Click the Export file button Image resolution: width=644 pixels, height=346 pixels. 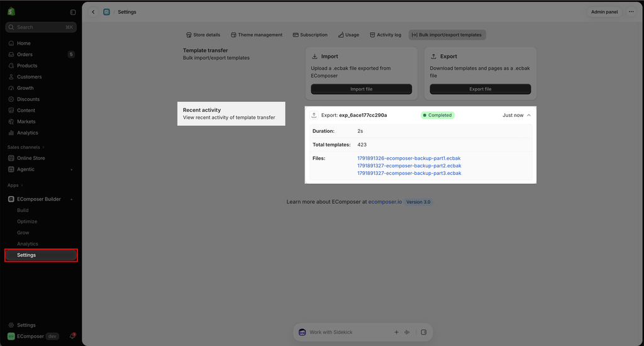coord(480,89)
